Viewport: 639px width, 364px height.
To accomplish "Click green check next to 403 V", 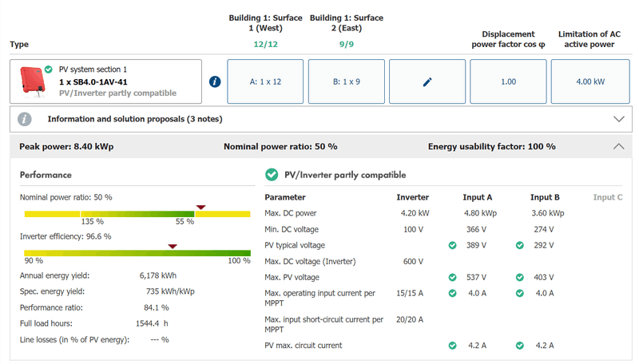I will click(x=520, y=277).
